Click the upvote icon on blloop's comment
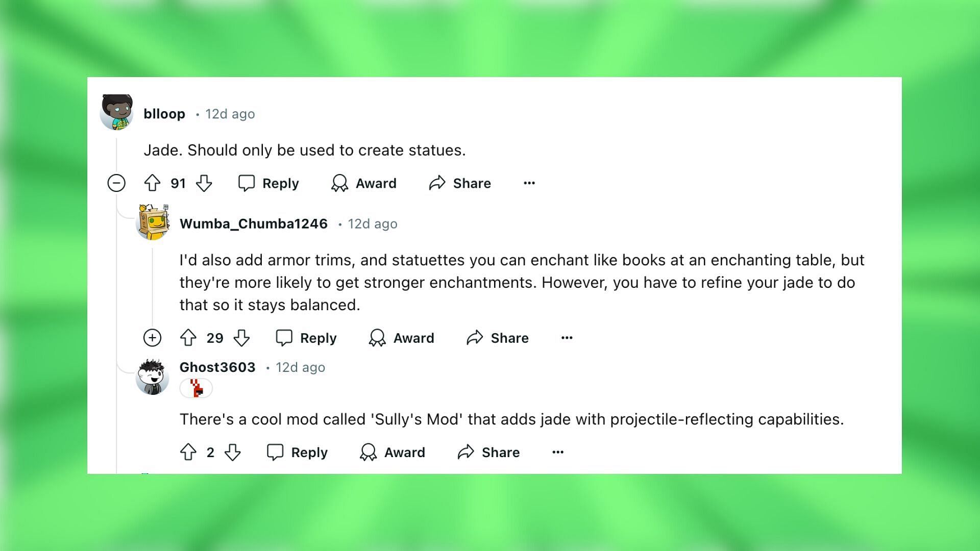 click(x=152, y=183)
